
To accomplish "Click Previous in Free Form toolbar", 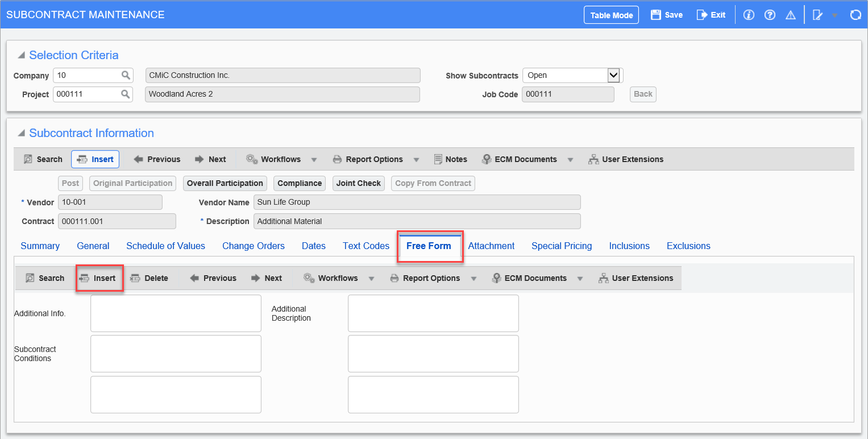I will point(213,278).
